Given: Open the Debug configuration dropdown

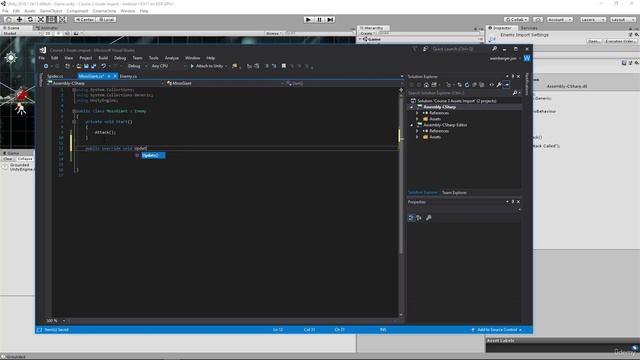Looking at the screenshot, I should pyautogui.click(x=137, y=66).
